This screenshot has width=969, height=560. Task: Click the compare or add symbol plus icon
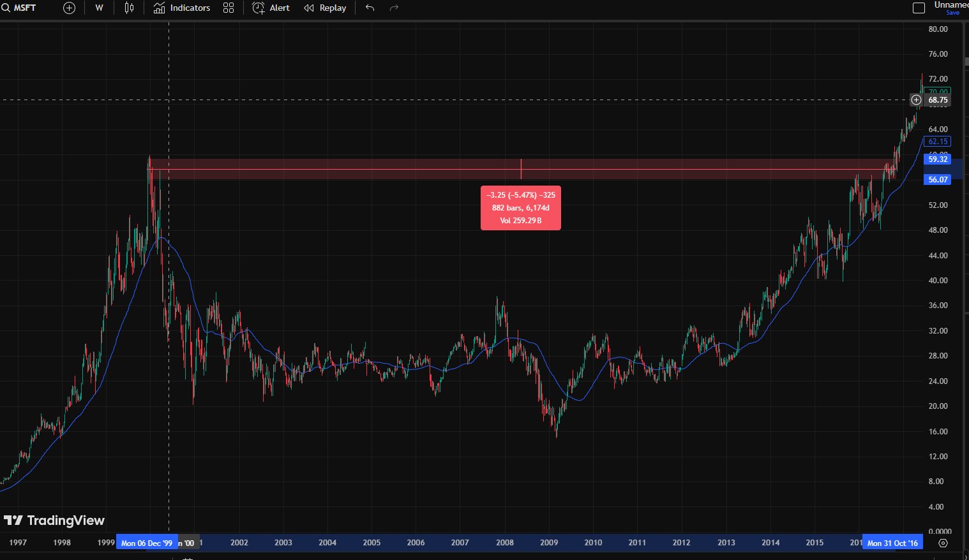(69, 8)
